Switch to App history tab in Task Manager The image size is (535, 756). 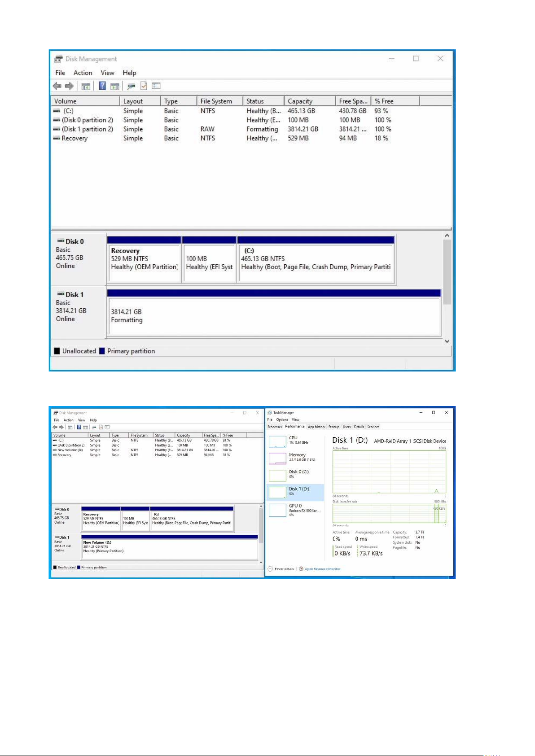click(x=316, y=427)
